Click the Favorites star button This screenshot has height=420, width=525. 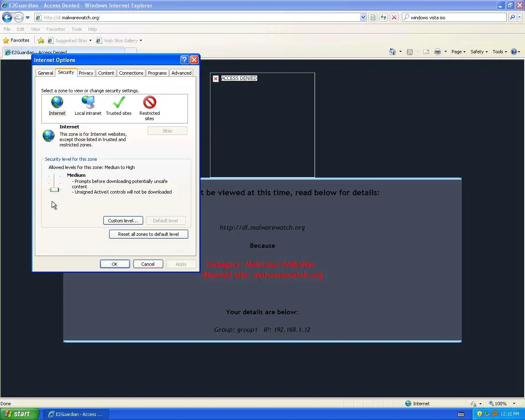point(16,40)
